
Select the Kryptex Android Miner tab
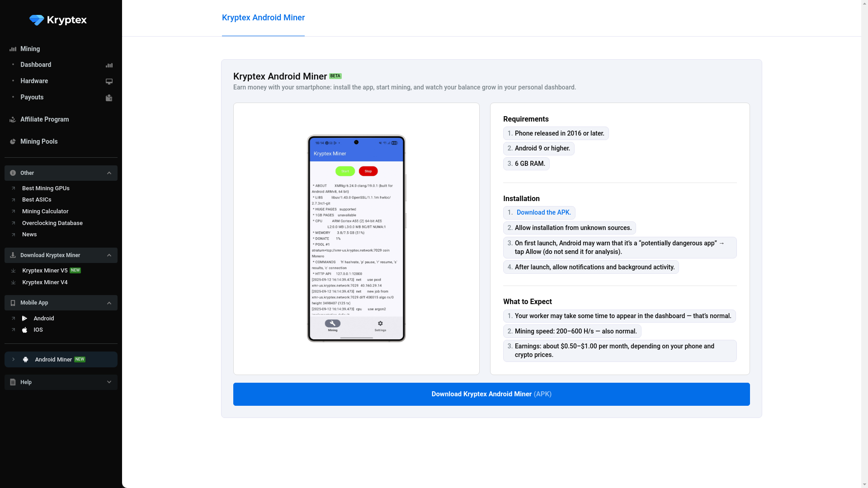pos(263,18)
